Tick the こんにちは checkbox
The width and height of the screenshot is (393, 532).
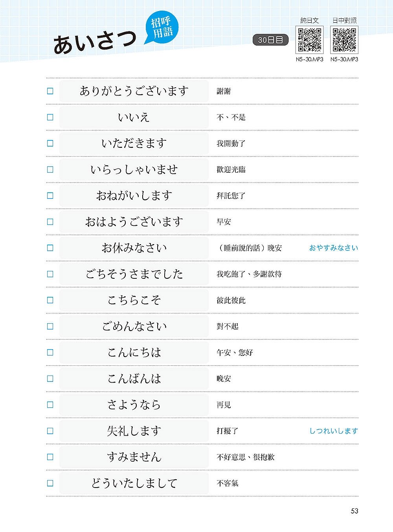coord(50,352)
